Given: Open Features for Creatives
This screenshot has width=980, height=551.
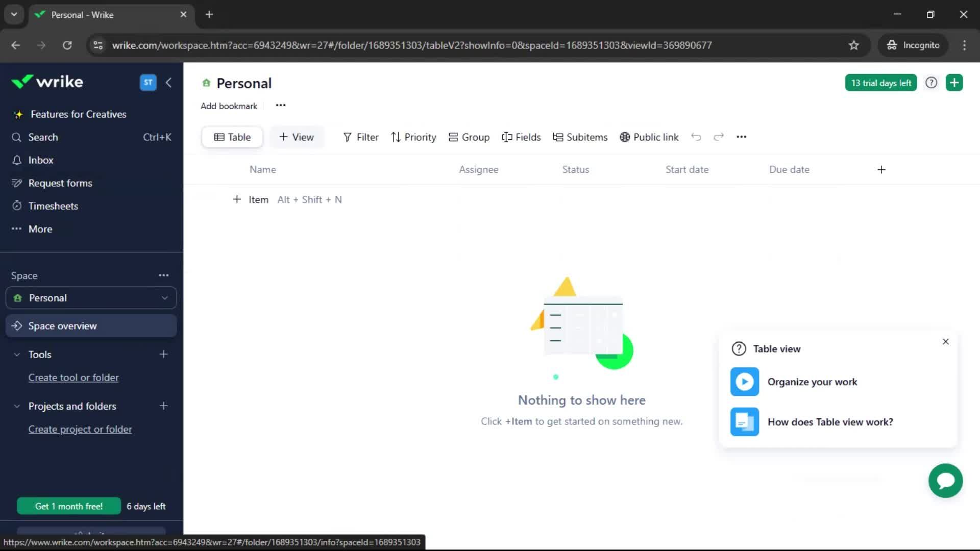Looking at the screenshot, I should pos(78,114).
